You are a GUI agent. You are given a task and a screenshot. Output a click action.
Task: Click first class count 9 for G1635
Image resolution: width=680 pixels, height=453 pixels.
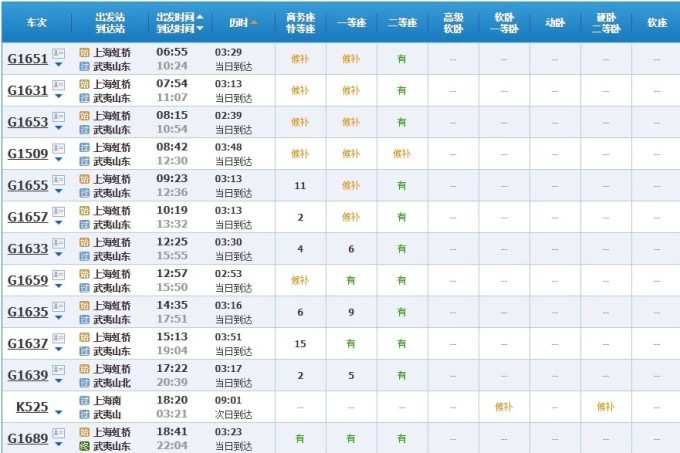351,312
